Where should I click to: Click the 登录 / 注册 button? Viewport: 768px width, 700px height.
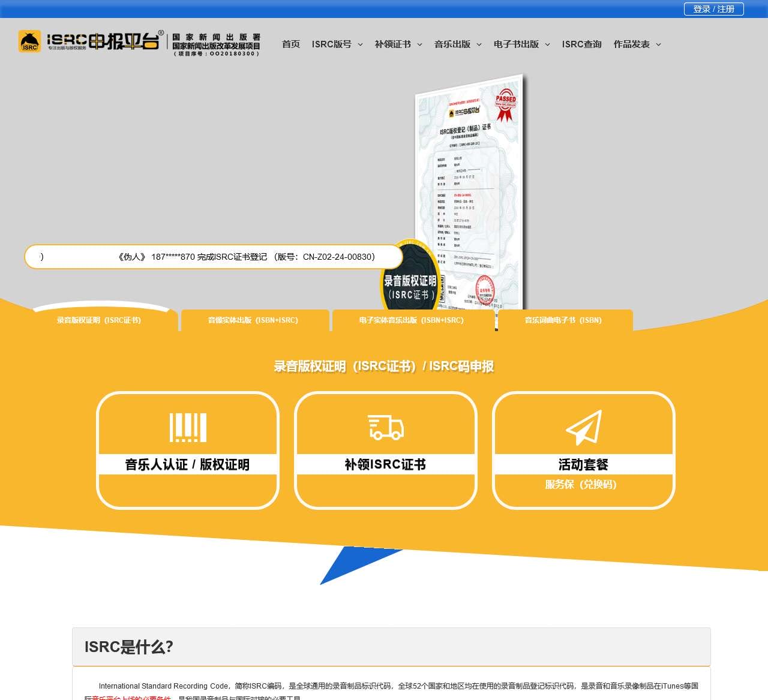coord(713,9)
